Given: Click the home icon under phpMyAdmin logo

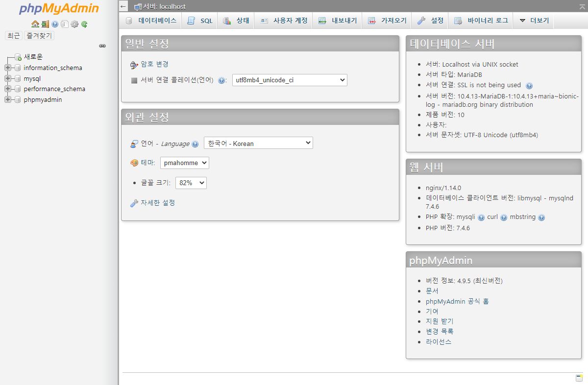Looking at the screenshot, I should pyautogui.click(x=35, y=24).
